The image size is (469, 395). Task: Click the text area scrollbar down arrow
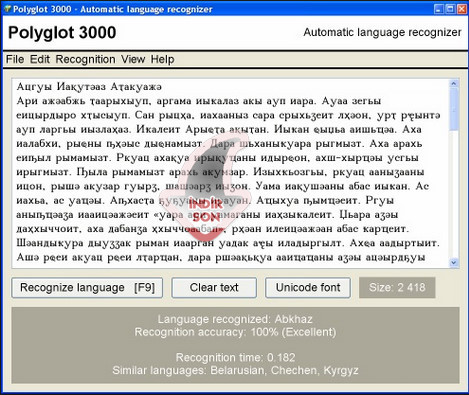click(x=454, y=263)
